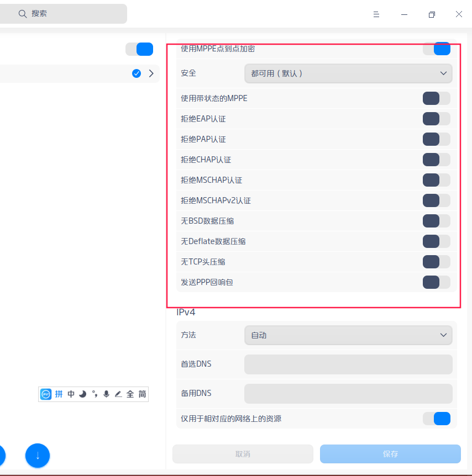This screenshot has width=472, height=476.
Task: Minimize the settings window
Action: [404, 14]
